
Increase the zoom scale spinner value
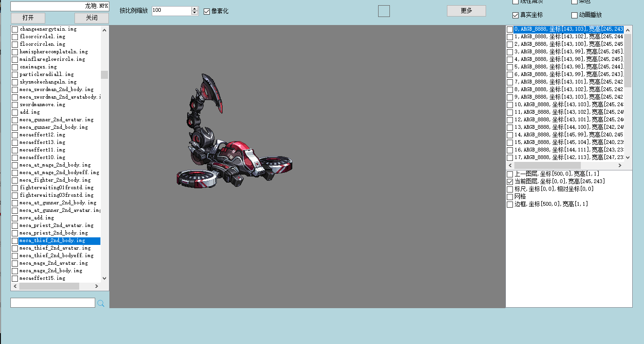pyautogui.click(x=195, y=8)
